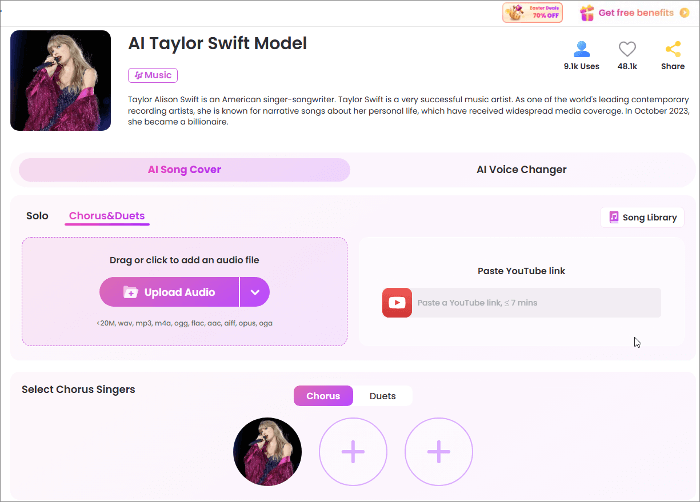Image resolution: width=700 pixels, height=502 pixels.
Task: Click the AI Taylor Swift Model title
Action: coord(217,43)
